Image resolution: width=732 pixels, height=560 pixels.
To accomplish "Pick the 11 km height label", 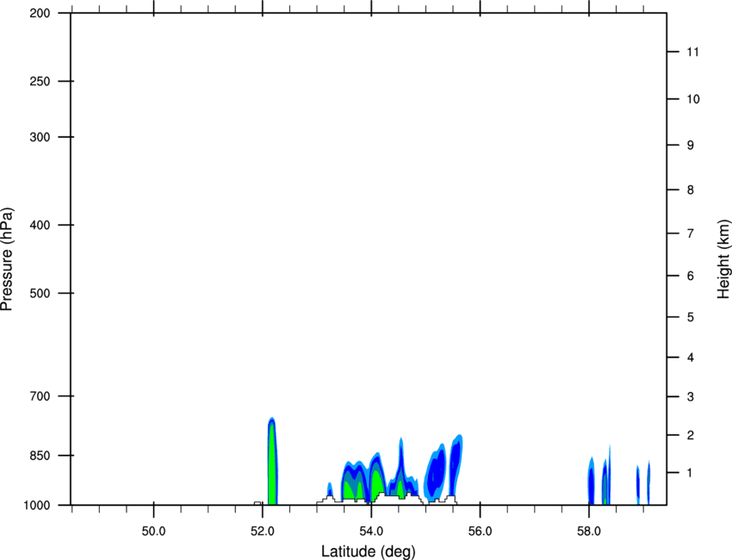I will pos(692,52).
